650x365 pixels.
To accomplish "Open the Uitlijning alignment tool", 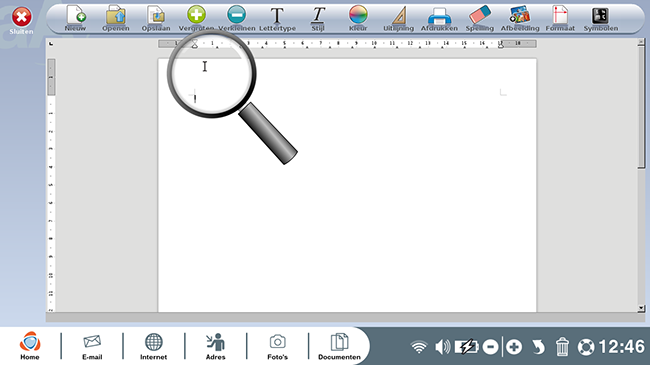I will tap(398, 19).
